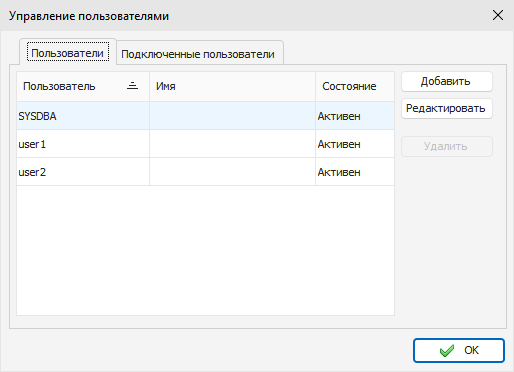Screen dimensions: 514x372
Task: Click the Активен status of SYSDBA
Action: (x=339, y=116)
